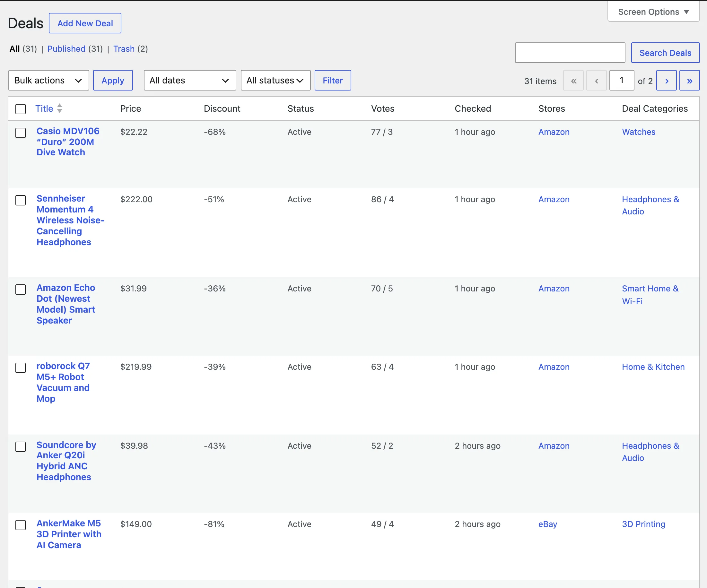Viewport: 707px width, 588px height.
Task: Click the Checked column header
Action: tap(472, 108)
